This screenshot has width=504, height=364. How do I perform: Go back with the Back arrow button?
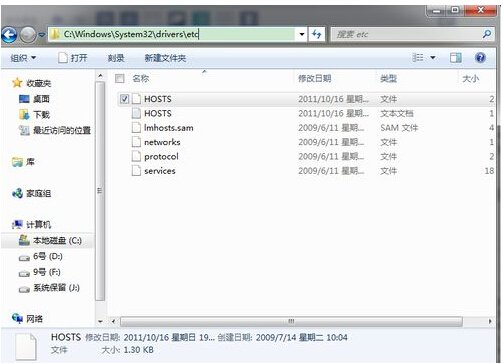pos(9,34)
